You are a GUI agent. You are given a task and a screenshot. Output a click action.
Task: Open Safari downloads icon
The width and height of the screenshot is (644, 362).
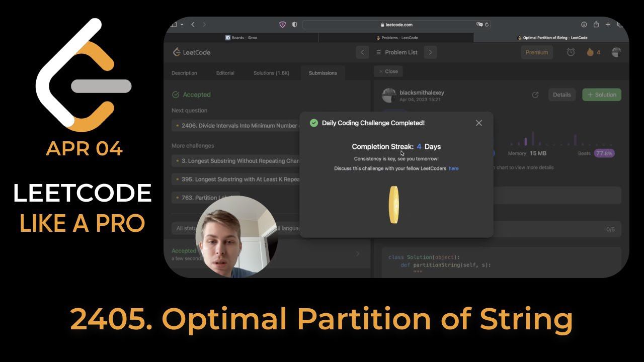(584, 24)
